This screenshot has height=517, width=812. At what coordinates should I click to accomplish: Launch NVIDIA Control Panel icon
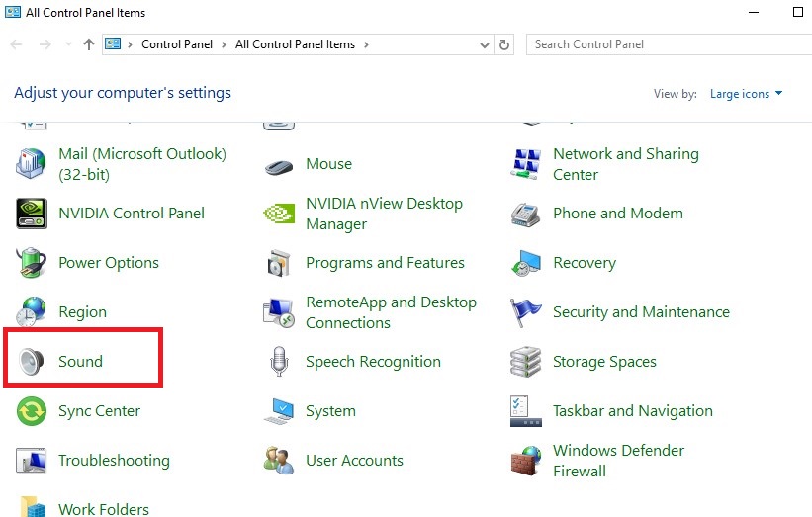[x=31, y=214]
